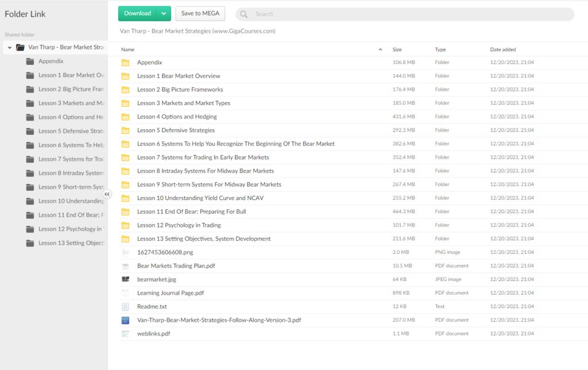This screenshot has height=370, width=588.
Task: Click the Appendix folder icon in file list
Action: (x=125, y=62)
